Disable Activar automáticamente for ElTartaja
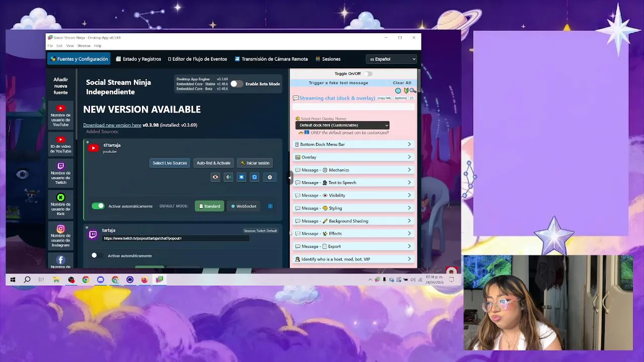Image resolution: width=644 pixels, height=362 pixels. tap(98, 206)
